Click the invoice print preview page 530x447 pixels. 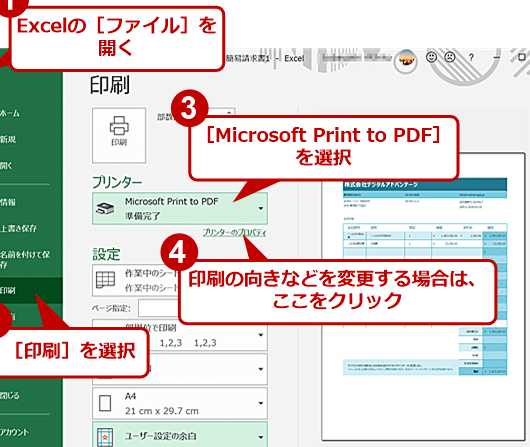pos(423,296)
